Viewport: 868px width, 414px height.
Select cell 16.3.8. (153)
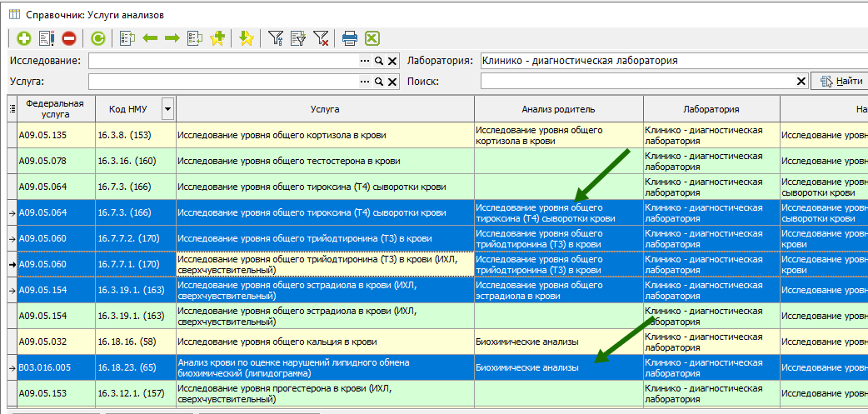(136, 135)
